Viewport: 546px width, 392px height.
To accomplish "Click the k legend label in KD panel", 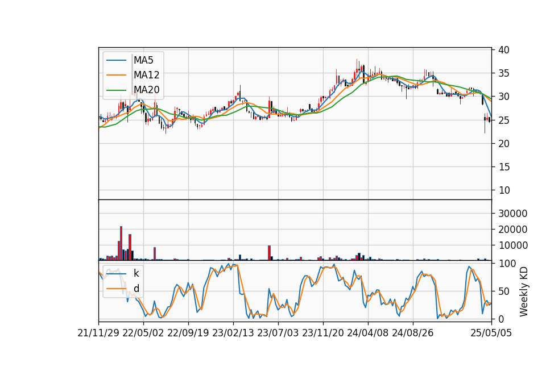I will [136, 273].
